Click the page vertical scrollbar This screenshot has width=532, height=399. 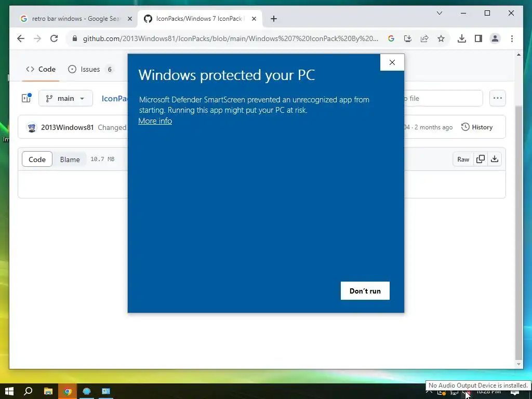pos(518,233)
